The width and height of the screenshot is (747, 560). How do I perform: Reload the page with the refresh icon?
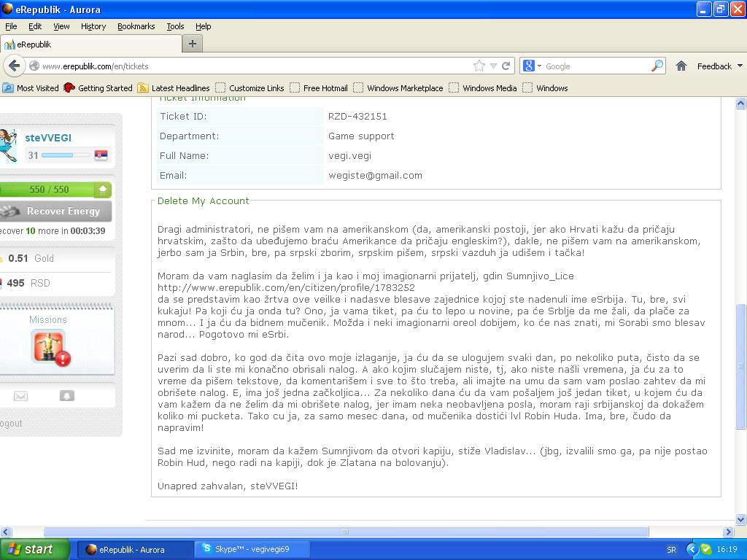[506, 66]
